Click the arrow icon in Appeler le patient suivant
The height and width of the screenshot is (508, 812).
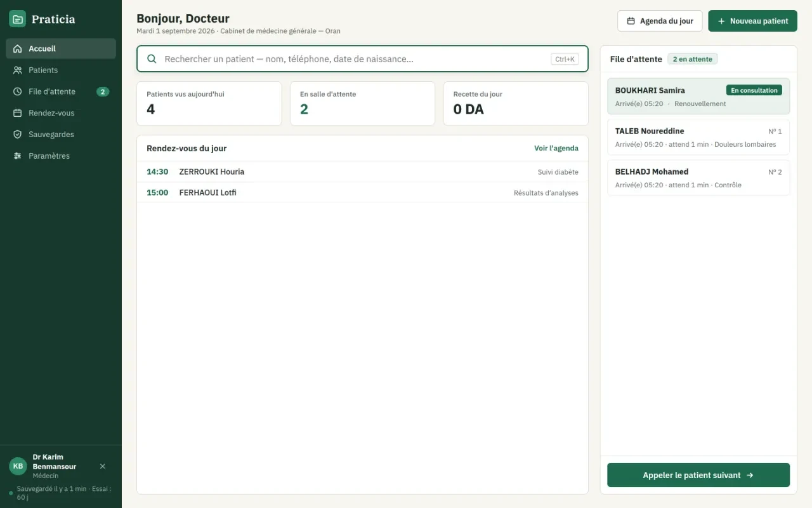coord(750,475)
